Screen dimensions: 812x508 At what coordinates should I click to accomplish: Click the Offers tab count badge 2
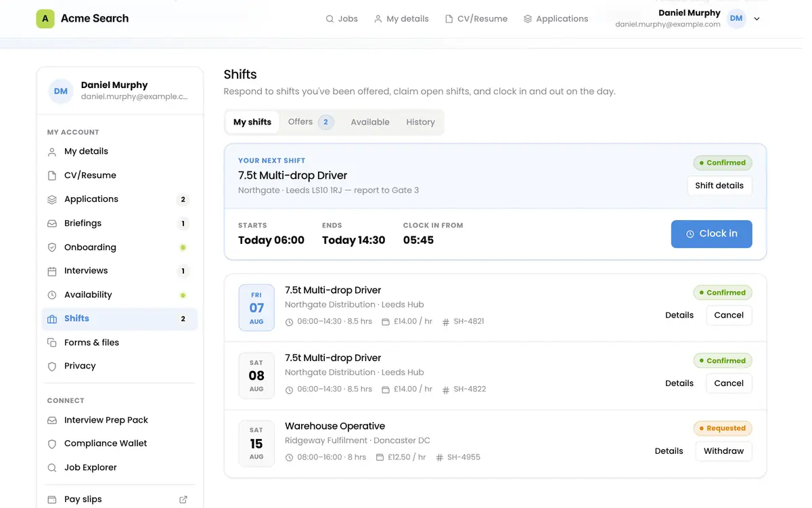tap(325, 122)
